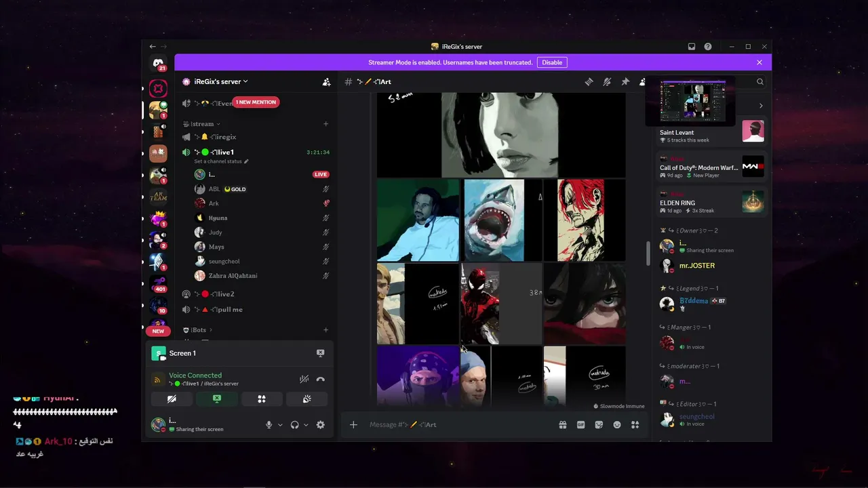
Task: Open notification settings bell in channel header
Action: tap(607, 81)
